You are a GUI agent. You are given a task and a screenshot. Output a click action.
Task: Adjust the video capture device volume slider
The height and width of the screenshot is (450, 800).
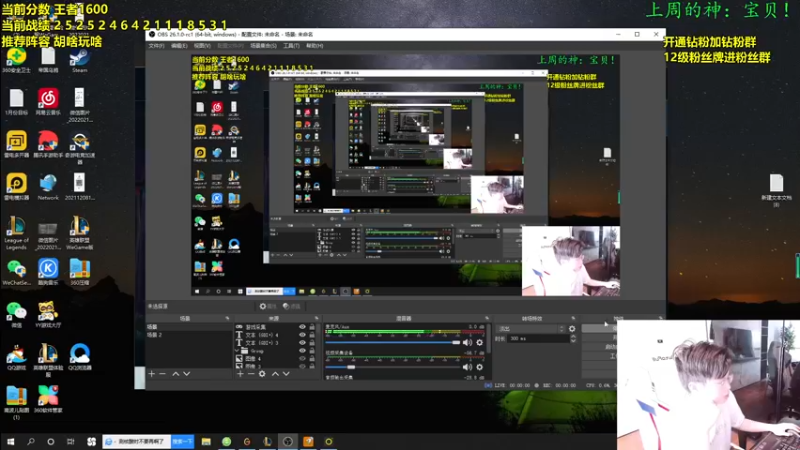[x=393, y=367]
